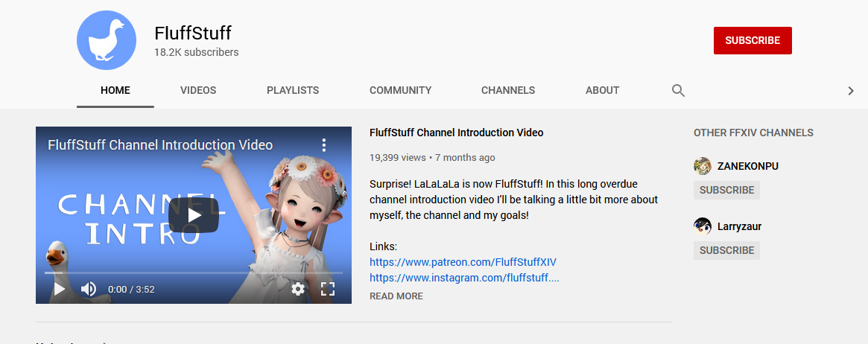This screenshot has height=344, width=868.
Task: Play the video using the large center play button
Action: tap(193, 215)
